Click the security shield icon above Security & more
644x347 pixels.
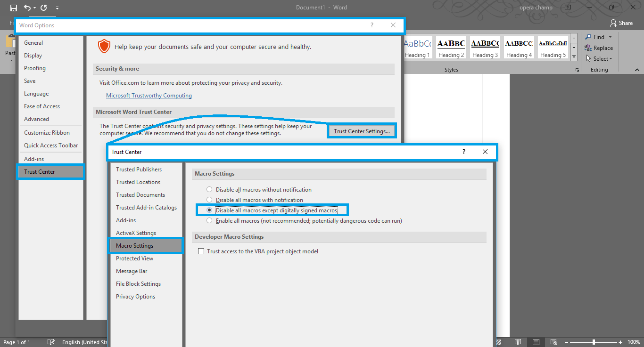point(104,46)
